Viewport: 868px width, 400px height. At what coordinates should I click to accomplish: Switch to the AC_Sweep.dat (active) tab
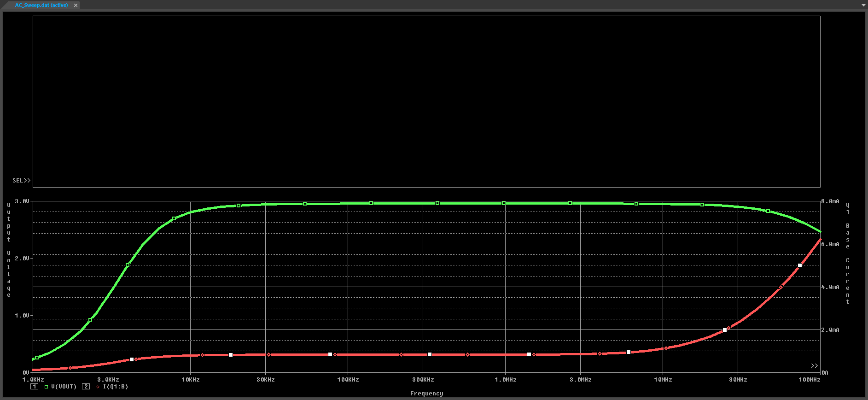point(41,5)
